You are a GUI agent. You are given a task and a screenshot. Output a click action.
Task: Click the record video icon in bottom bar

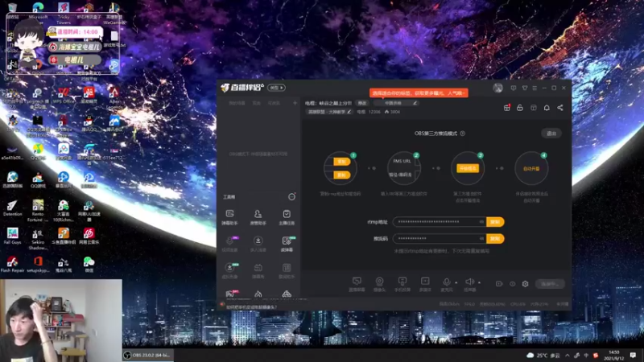pyautogui.click(x=499, y=284)
